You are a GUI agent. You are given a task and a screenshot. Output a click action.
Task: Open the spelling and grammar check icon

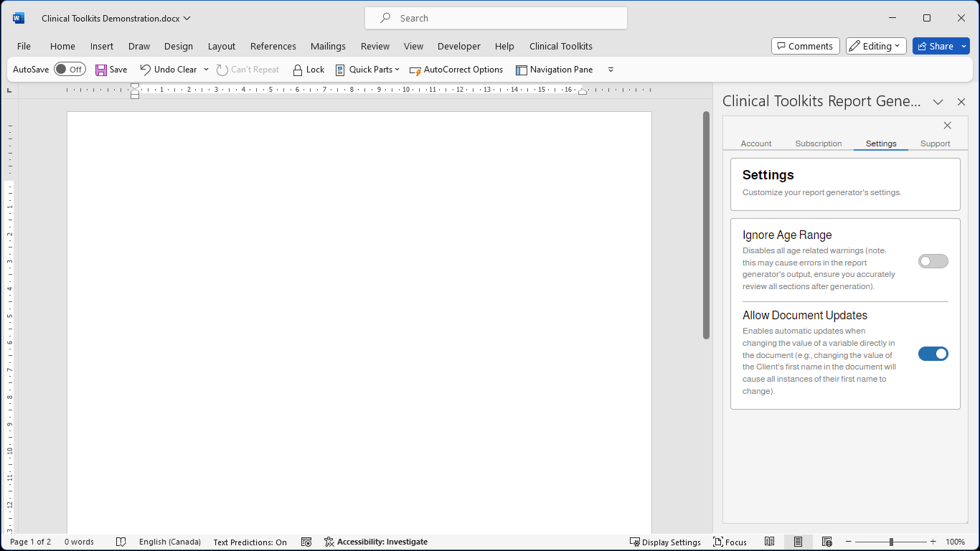point(121,542)
